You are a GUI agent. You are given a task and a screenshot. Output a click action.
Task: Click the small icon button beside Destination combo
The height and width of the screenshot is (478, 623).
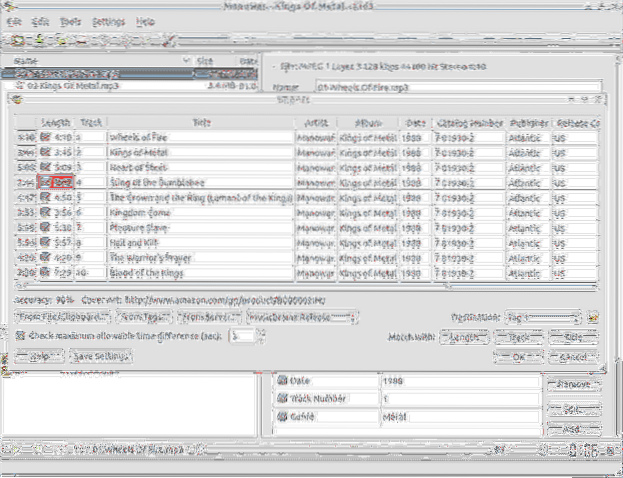(593, 317)
